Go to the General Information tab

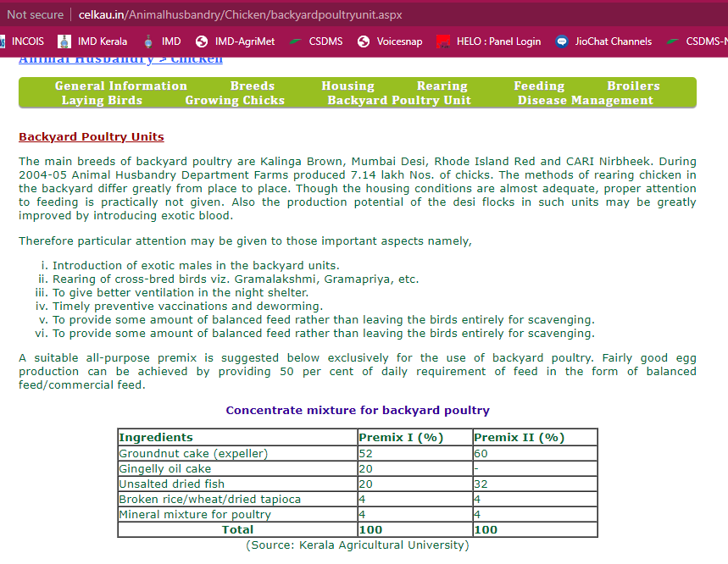pyautogui.click(x=121, y=86)
